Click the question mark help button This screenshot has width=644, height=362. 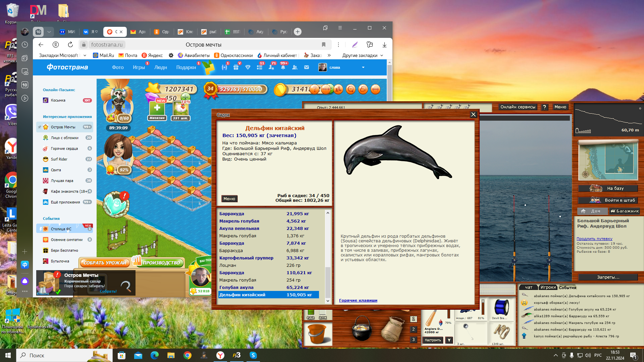coord(544,107)
